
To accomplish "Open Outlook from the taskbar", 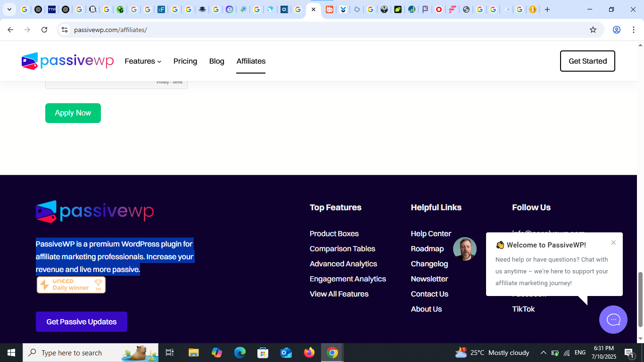I will coord(286,353).
